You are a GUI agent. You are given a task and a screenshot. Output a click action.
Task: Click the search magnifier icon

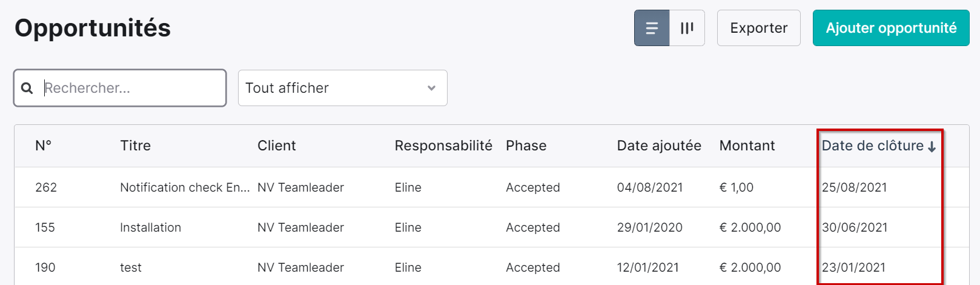click(27, 89)
